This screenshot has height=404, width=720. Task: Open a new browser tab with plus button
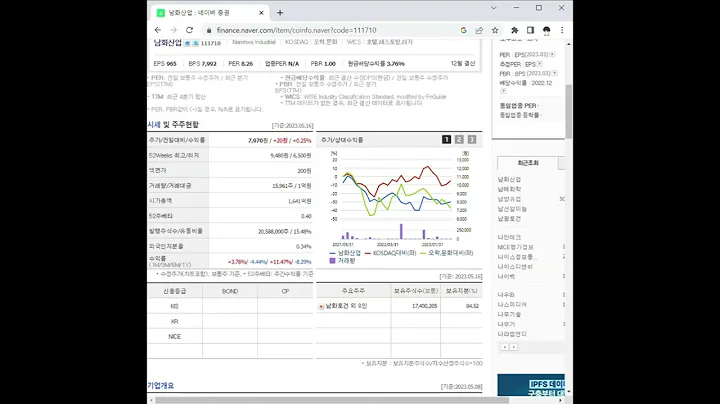[x=280, y=13]
